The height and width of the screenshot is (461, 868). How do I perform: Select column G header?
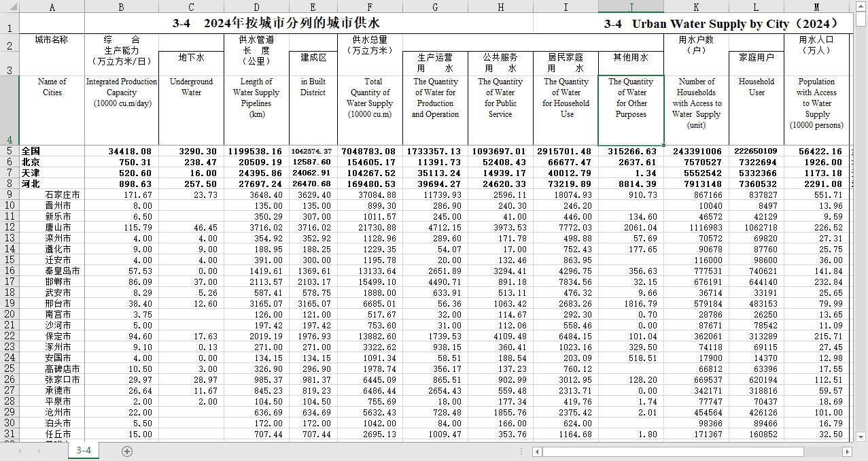[x=435, y=6]
